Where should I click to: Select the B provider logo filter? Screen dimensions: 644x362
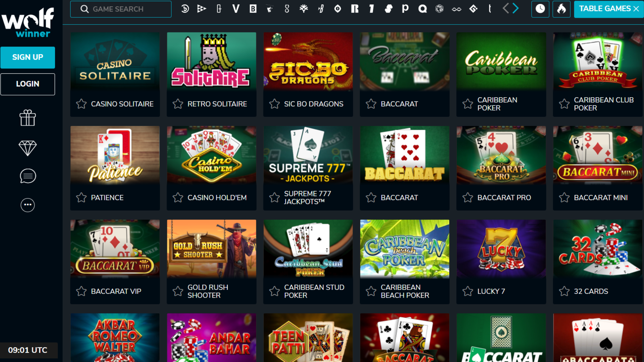click(x=253, y=9)
